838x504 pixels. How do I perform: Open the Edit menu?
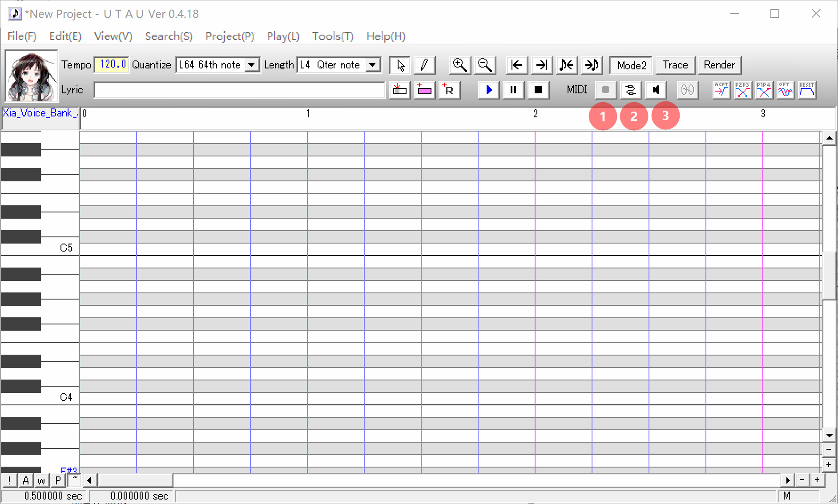pos(65,36)
